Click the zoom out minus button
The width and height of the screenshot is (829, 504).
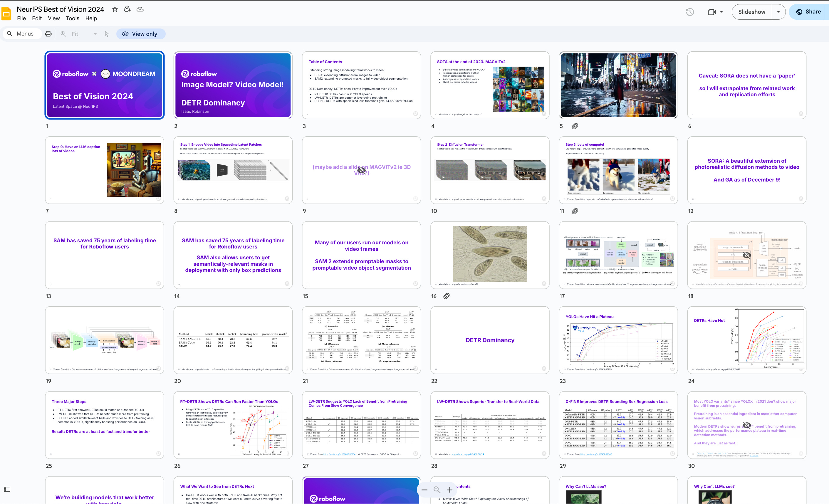424,490
